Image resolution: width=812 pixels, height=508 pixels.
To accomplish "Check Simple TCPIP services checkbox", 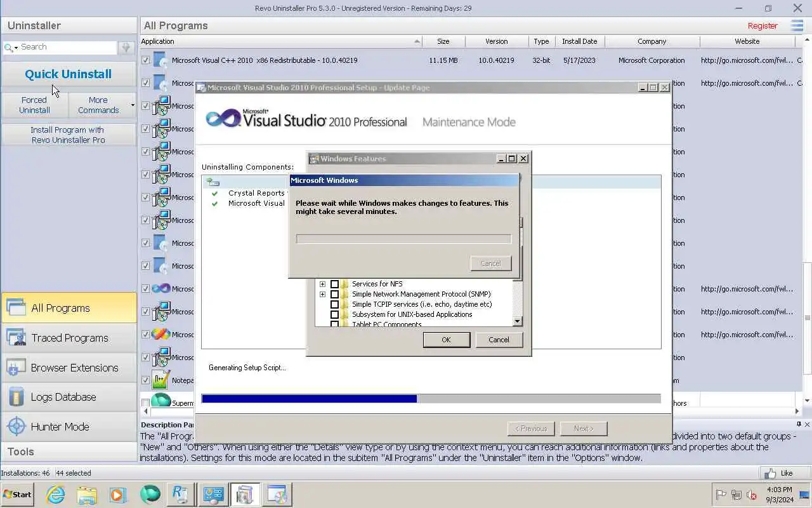I will (334, 304).
